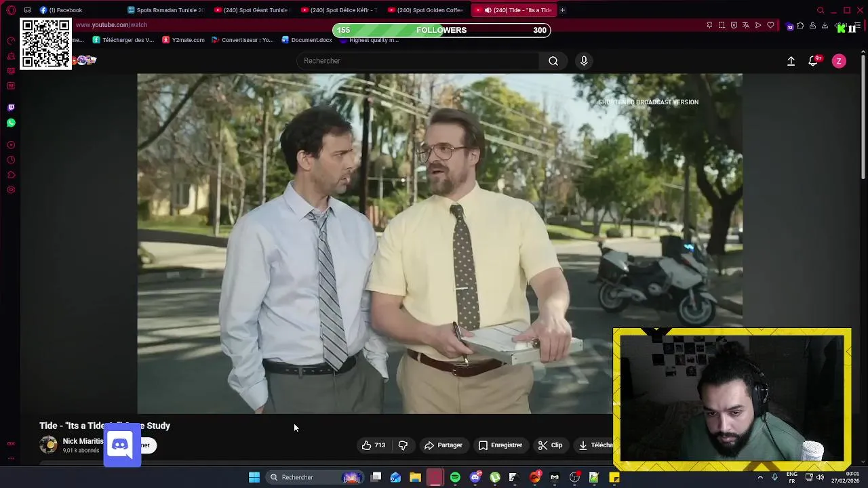Focus the YouTube Rechercher search field

(417, 61)
